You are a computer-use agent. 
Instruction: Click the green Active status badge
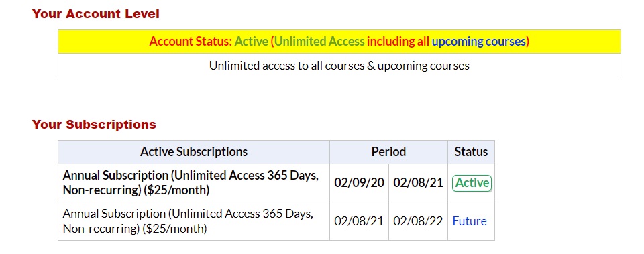(472, 183)
